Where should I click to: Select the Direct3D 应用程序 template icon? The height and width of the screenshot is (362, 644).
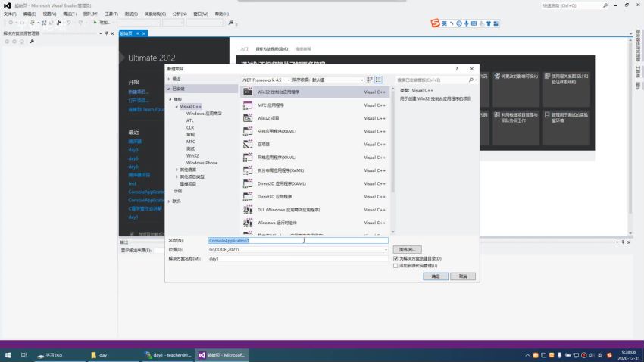248,197
